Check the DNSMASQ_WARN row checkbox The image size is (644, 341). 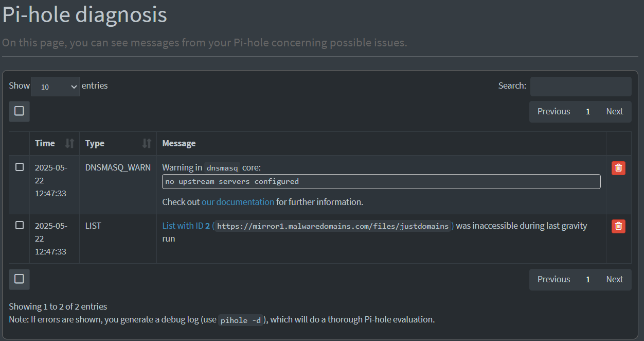[x=20, y=167]
